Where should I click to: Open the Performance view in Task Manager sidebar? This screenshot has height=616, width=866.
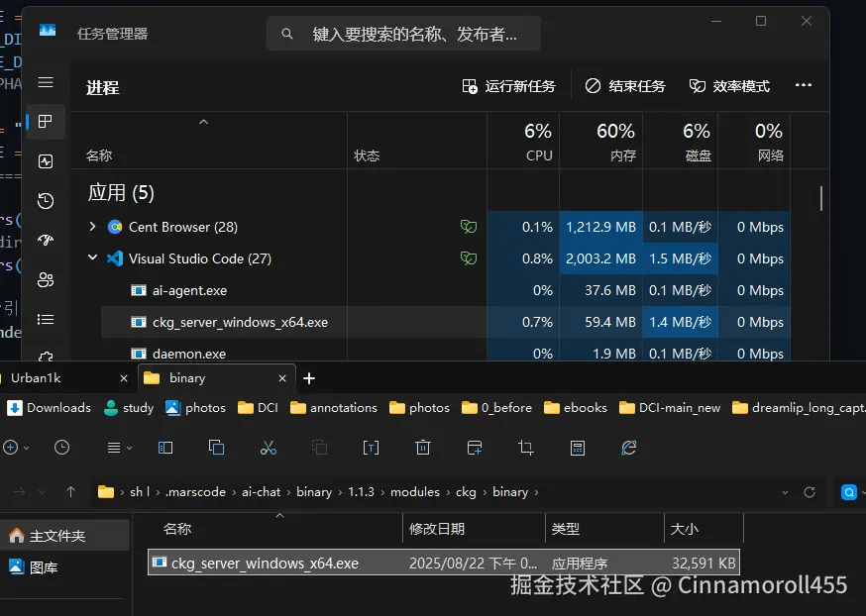click(x=45, y=161)
